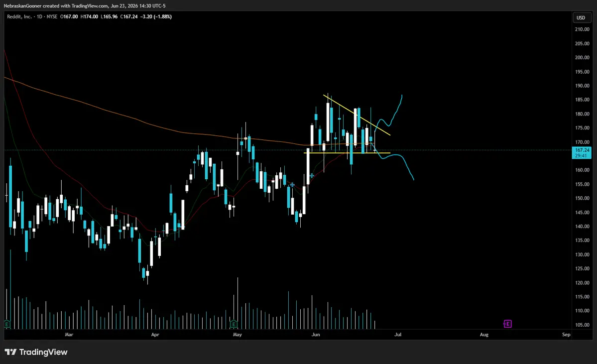The height and width of the screenshot is (364, 597).
Task: Click the 1D interval label in the chart legend
Action: (40, 17)
